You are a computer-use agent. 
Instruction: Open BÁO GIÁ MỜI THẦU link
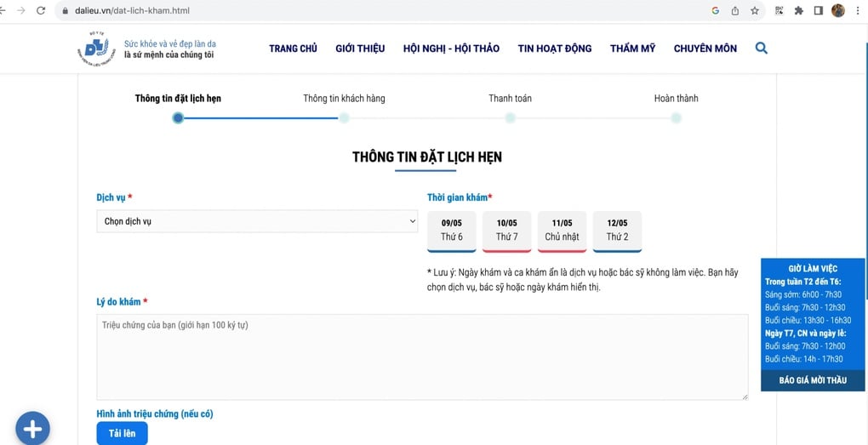click(812, 380)
